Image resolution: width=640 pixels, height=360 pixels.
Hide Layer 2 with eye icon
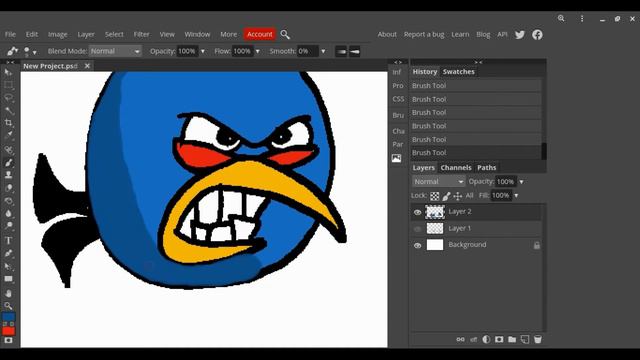(x=417, y=212)
